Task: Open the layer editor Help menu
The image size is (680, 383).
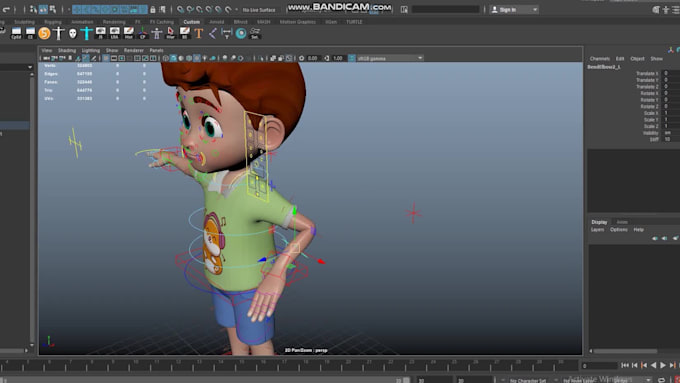Action: pos(638,230)
